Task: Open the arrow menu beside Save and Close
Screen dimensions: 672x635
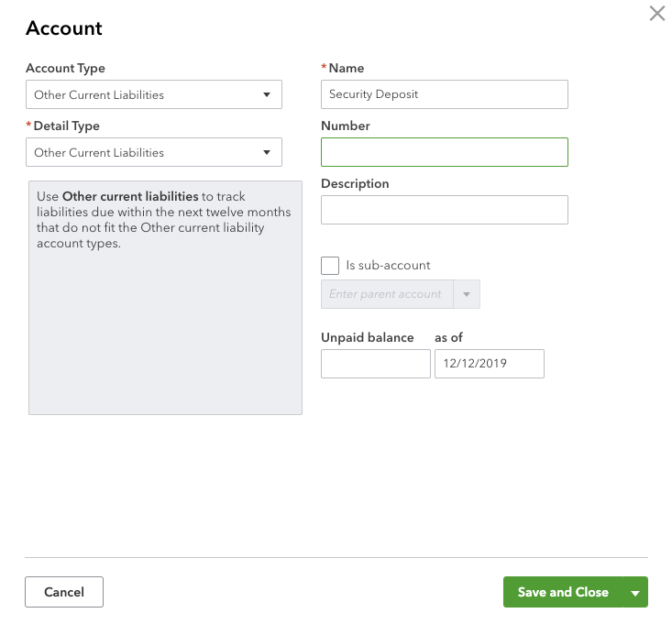Action: tap(634, 593)
